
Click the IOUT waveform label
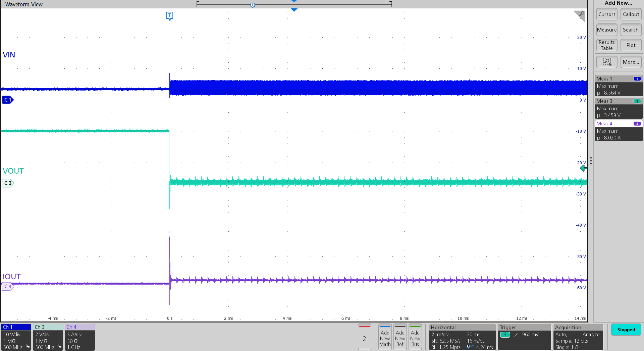[x=12, y=277]
